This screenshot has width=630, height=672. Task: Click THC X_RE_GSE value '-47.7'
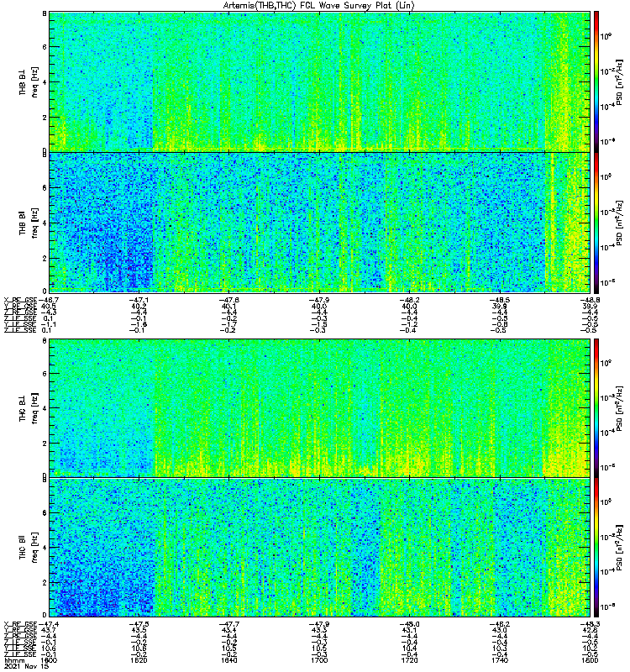pyautogui.click(x=228, y=624)
